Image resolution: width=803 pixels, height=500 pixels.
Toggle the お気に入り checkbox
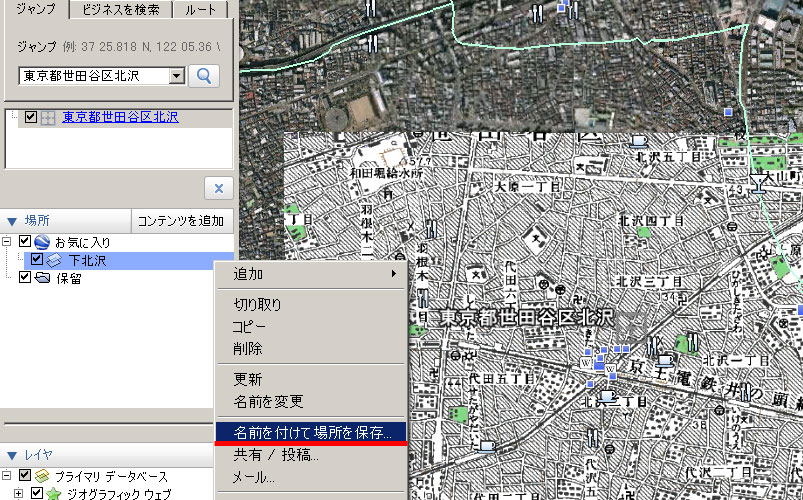[x=25, y=241]
